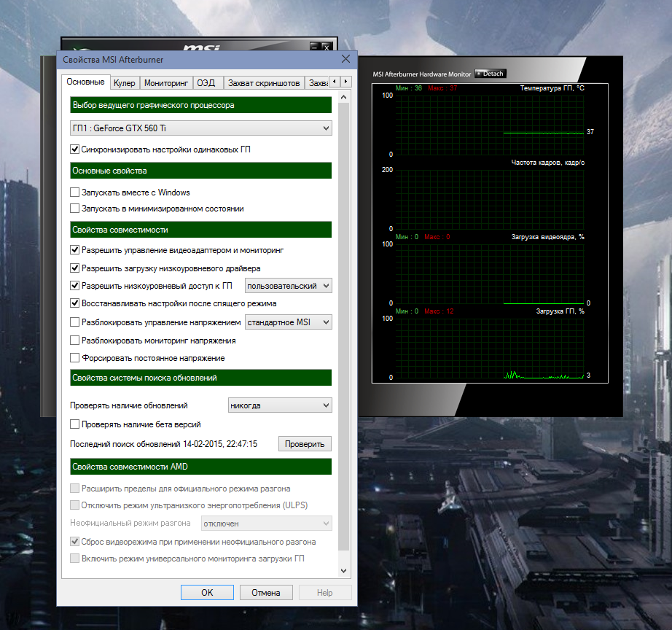
Task: Enable Форсировать постоянное напряжение
Action: coord(74,358)
